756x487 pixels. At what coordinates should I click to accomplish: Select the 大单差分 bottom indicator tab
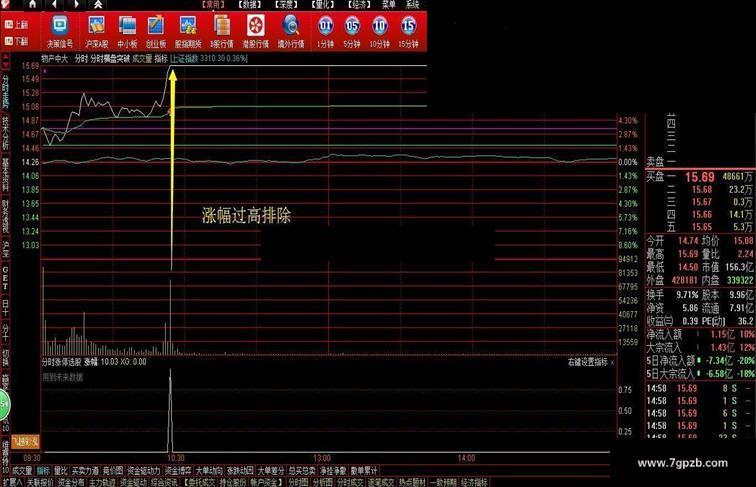(x=271, y=471)
